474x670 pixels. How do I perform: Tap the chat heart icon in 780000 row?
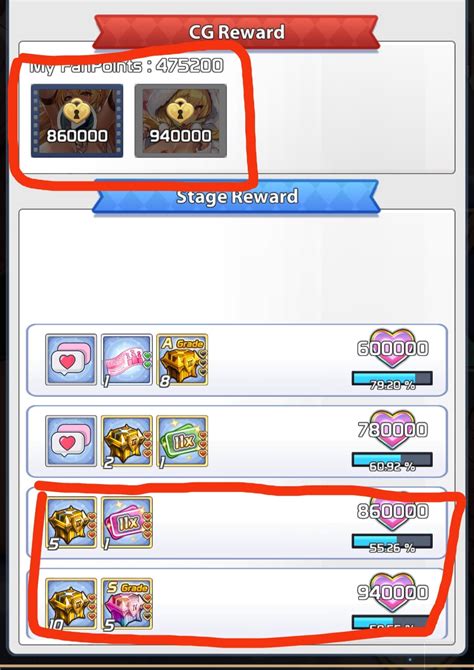pos(71,441)
